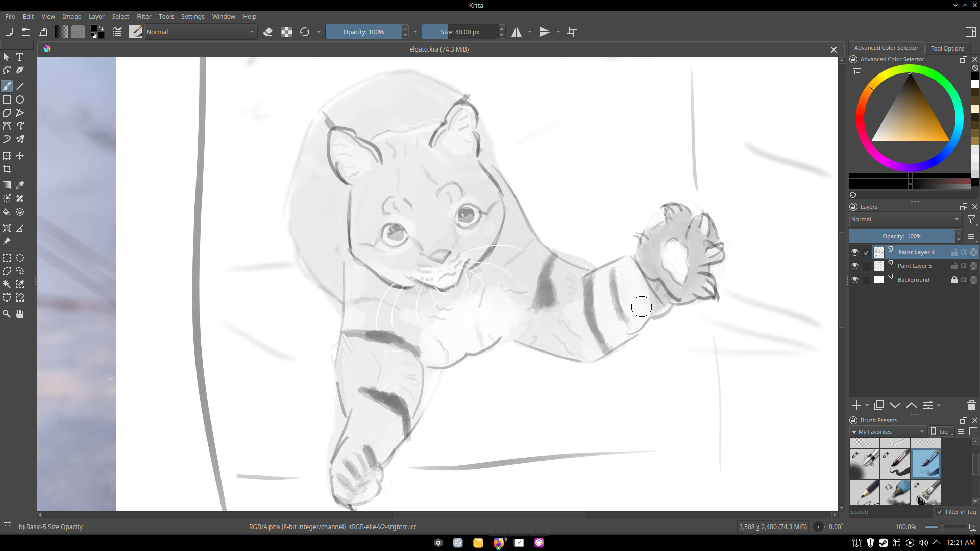Select the Calligraphy tool
Viewport: 980px width, 551px height.
coord(20,70)
